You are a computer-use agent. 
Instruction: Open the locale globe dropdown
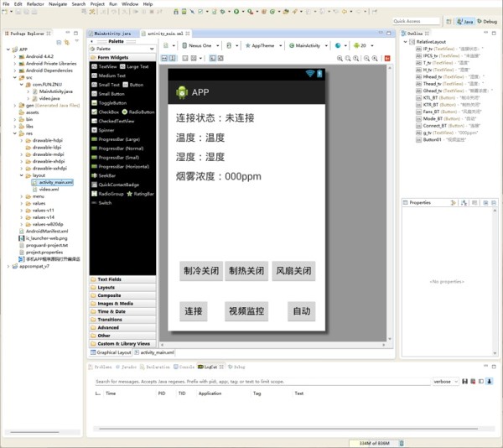coord(341,45)
